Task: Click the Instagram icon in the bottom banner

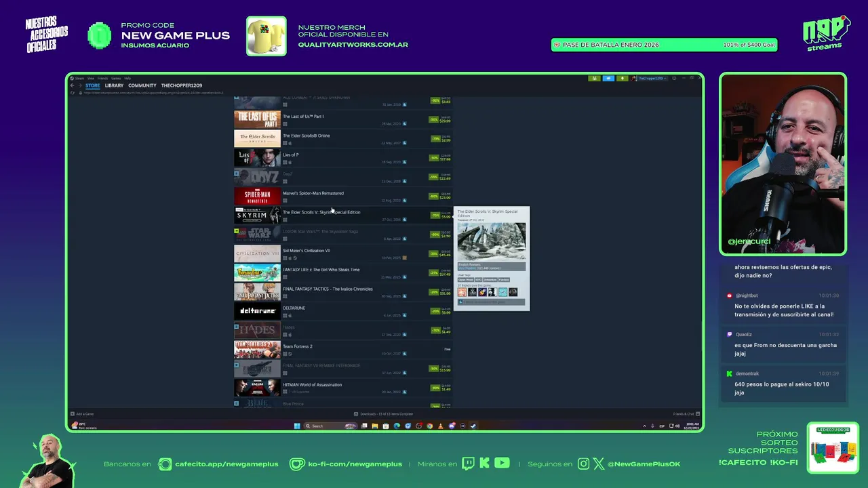Action: [x=584, y=464]
